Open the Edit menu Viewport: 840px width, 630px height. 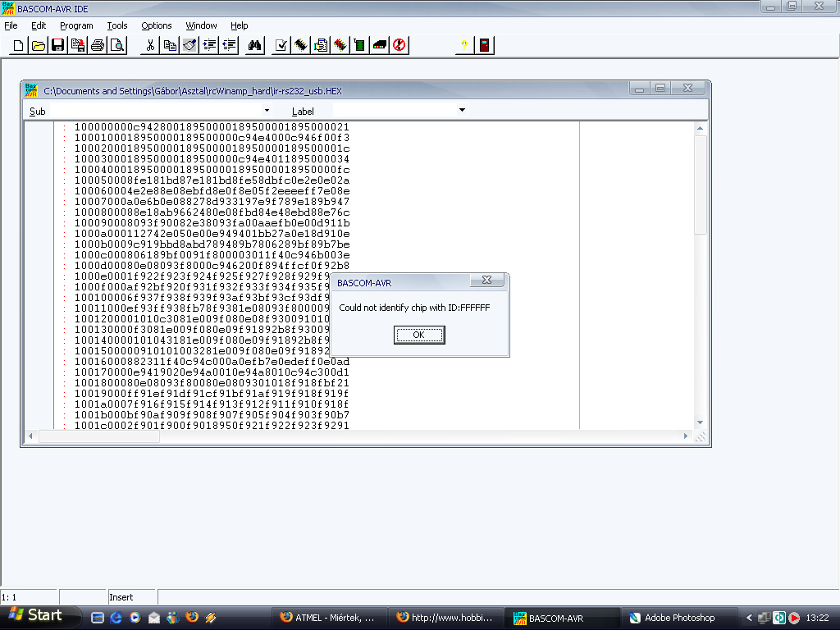point(39,25)
